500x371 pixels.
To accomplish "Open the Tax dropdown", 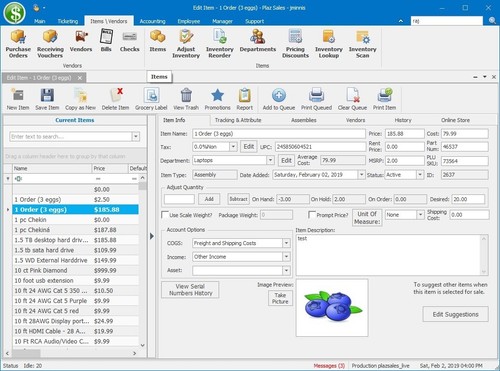I will click(233, 147).
